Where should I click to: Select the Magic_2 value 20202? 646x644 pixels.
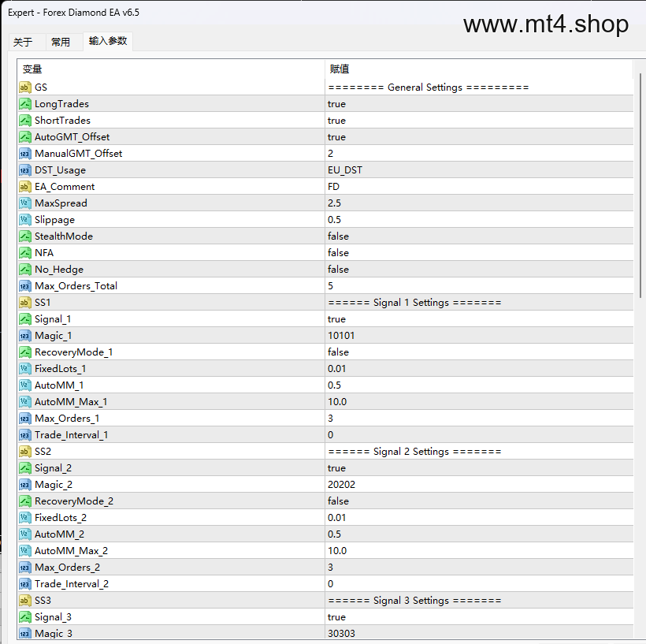(x=341, y=485)
